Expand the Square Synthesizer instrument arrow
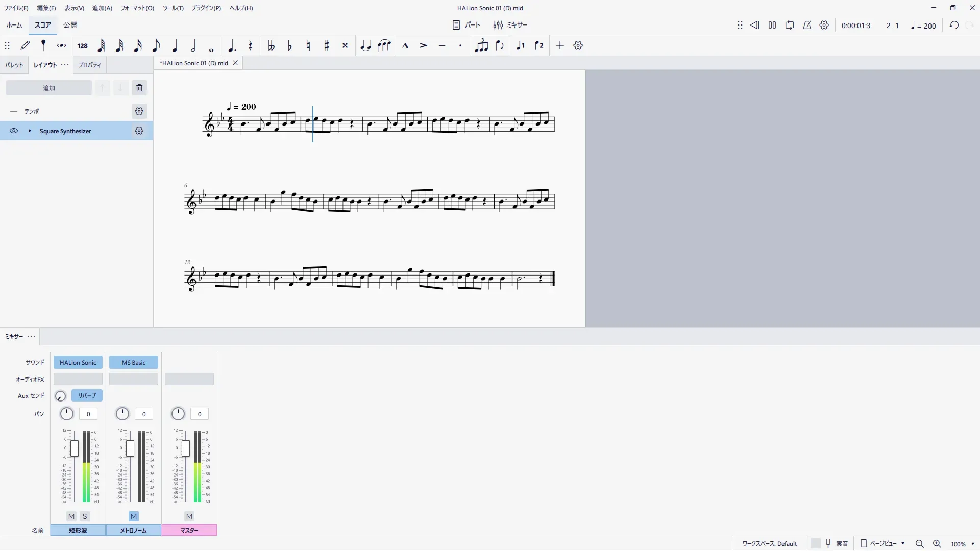Image resolution: width=980 pixels, height=551 pixels. pyautogui.click(x=30, y=131)
